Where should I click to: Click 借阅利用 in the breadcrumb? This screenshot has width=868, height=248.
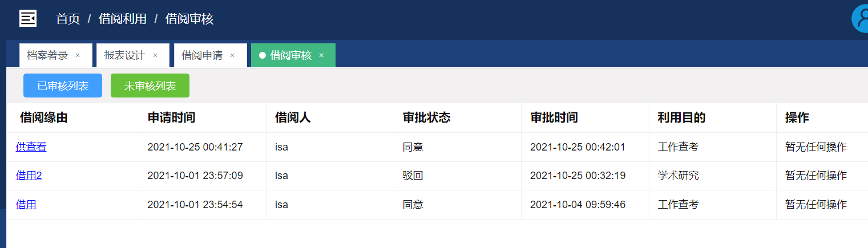[x=122, y=19]
